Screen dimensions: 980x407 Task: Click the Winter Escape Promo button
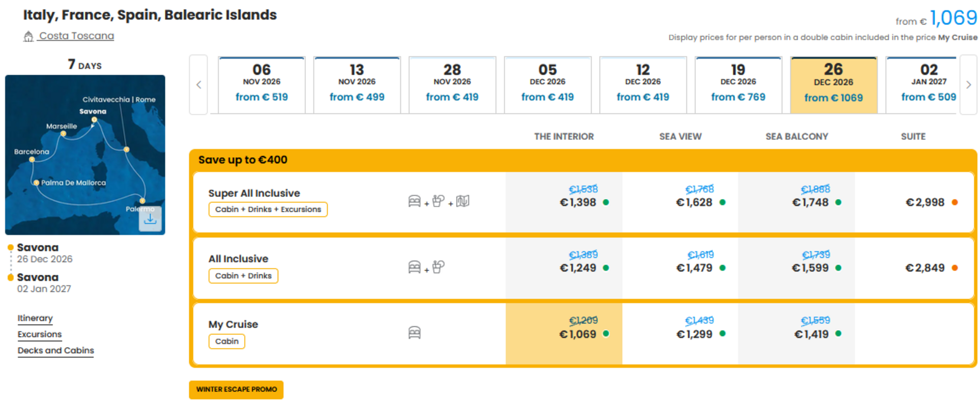(x=236, y=390)
